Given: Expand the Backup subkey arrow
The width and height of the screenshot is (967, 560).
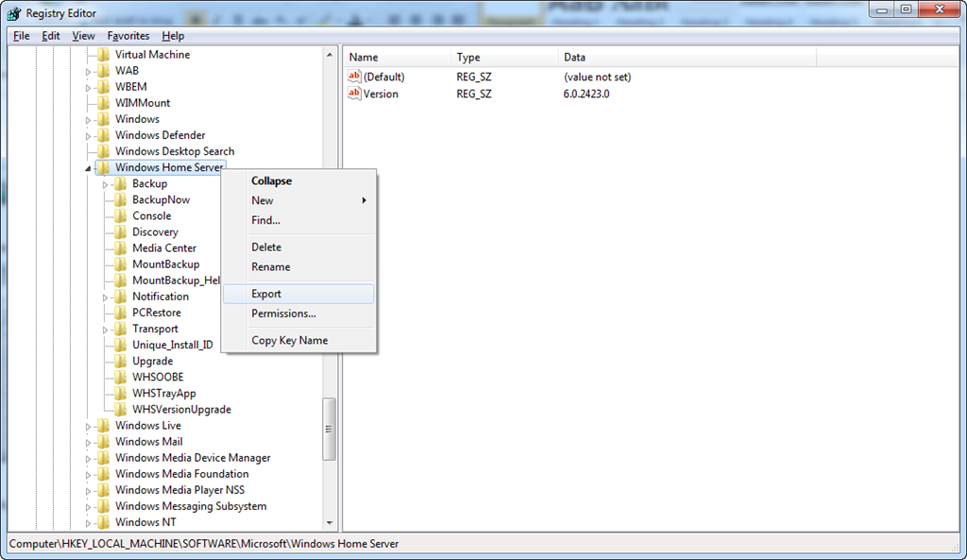Looking at the screenshot, I should point(105,184).
